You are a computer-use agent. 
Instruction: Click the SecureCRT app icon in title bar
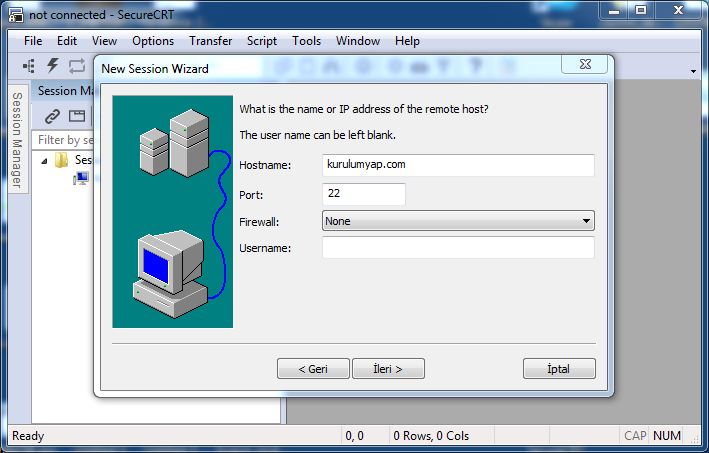16,15
